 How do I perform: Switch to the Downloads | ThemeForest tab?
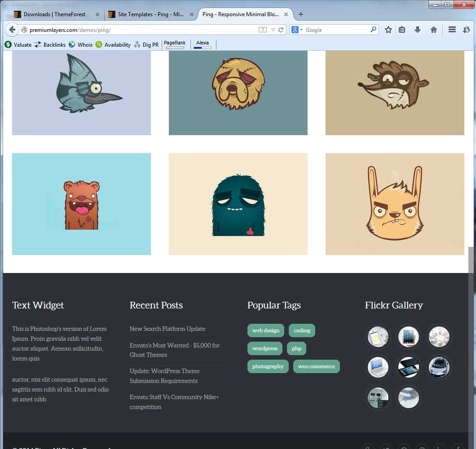[54, 14]
